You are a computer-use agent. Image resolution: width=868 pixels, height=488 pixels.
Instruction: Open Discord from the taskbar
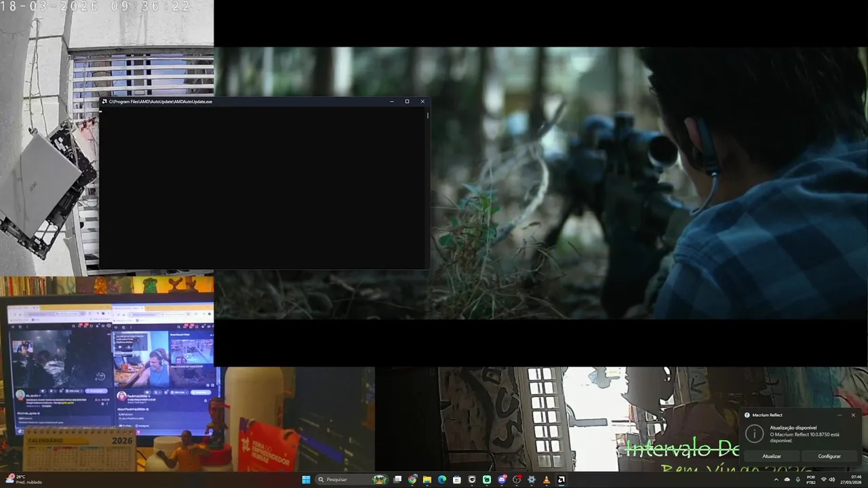502,479
